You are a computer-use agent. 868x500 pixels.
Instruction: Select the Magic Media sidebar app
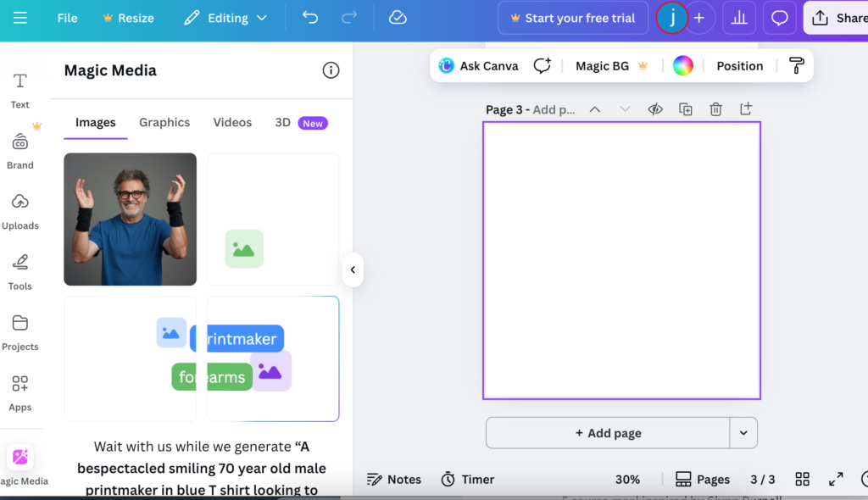click(21, 465)
